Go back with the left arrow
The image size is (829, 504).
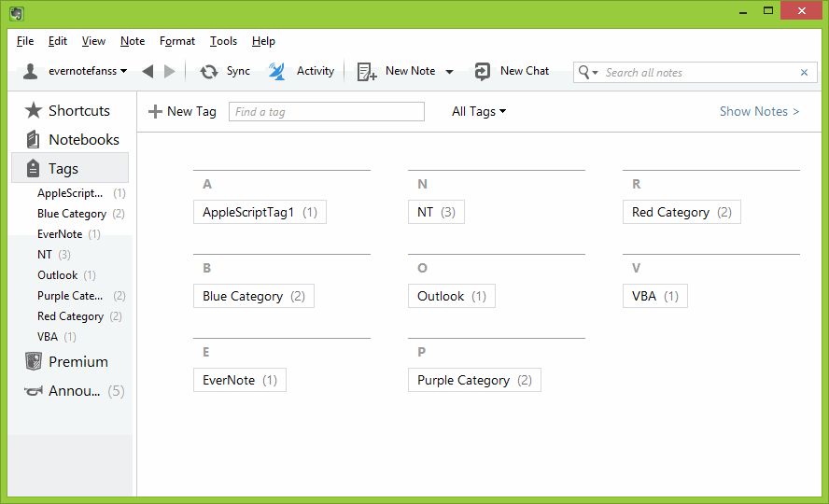[x=148, y=71]
